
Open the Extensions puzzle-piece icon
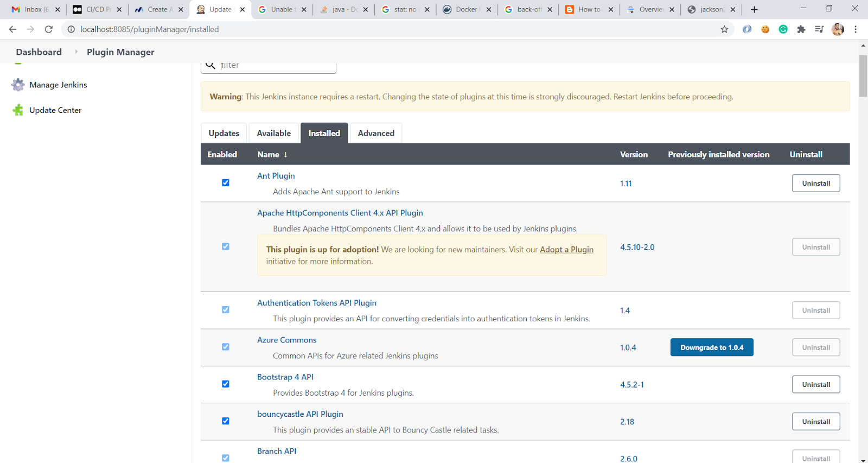[801, 29]
